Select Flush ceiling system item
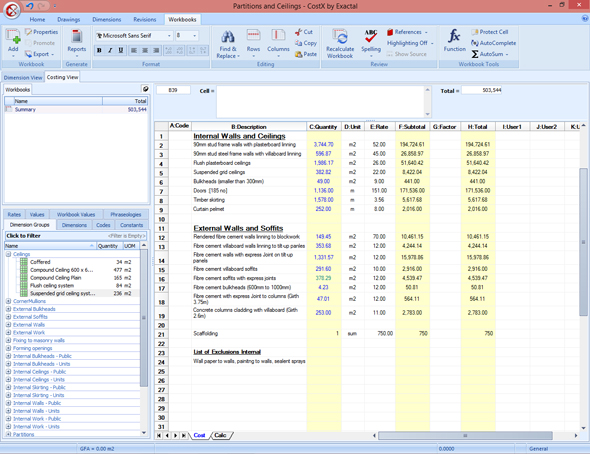Screen dimensions: 590x454 [x=52, y=285]
